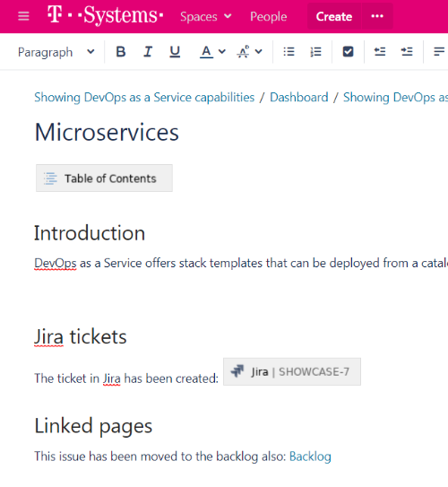The image size is (448, 487).
Task: Click the more formatting icon
Action: (243, 51)
